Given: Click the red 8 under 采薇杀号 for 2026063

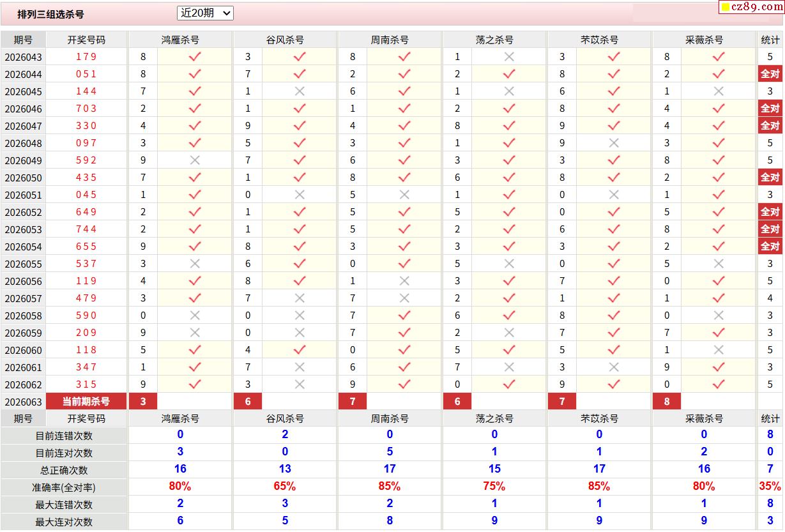Looking at the screenshot, I should pos(667,402).
